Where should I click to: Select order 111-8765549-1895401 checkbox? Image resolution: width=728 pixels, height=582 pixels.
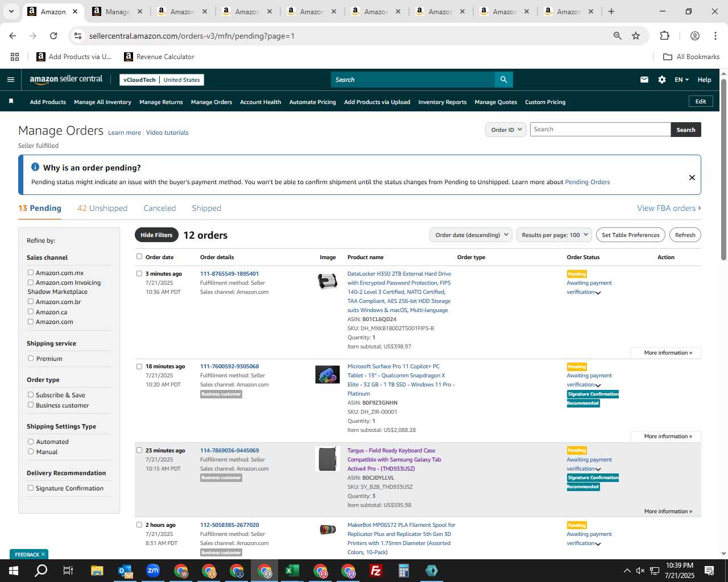click(x=139, y=273)
